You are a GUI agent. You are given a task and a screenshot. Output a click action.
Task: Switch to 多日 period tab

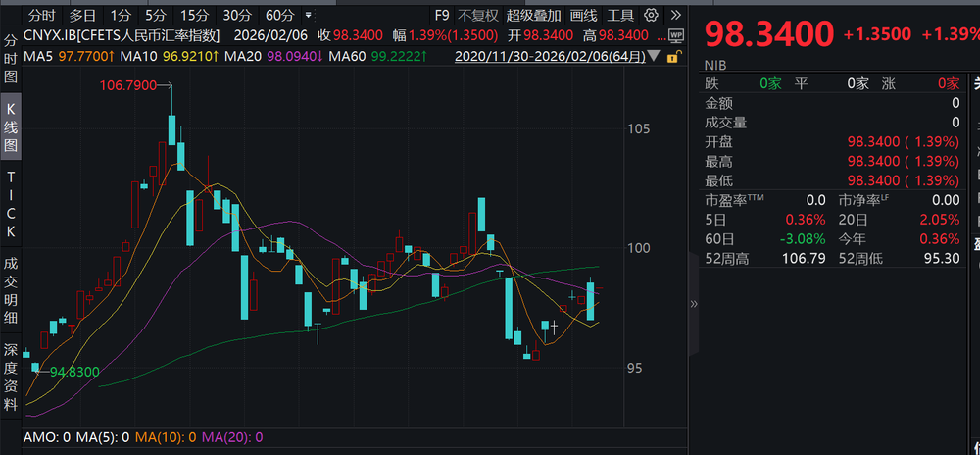pyautogui.click(x=82, y=15)
